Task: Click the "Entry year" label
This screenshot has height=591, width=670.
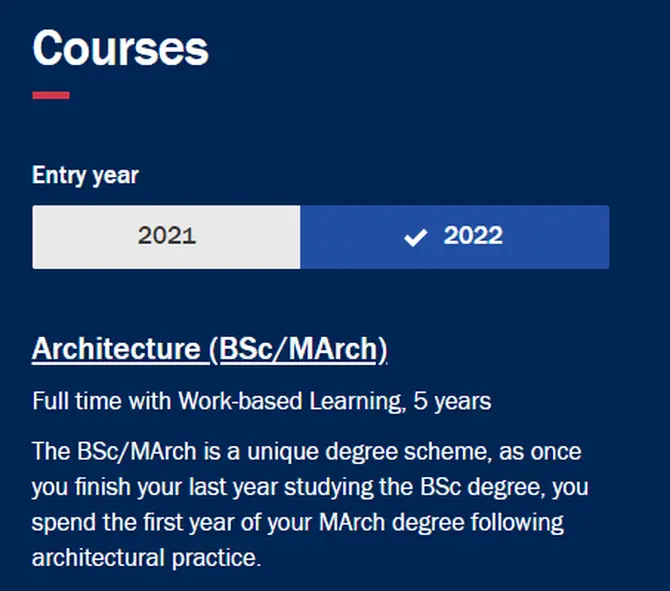Action: [85, 175]
